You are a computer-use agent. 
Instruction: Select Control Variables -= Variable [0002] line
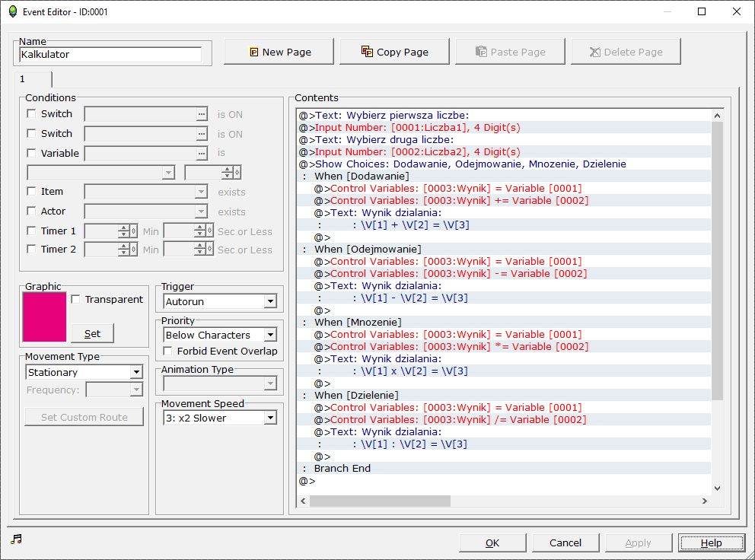tap(504, 273)
